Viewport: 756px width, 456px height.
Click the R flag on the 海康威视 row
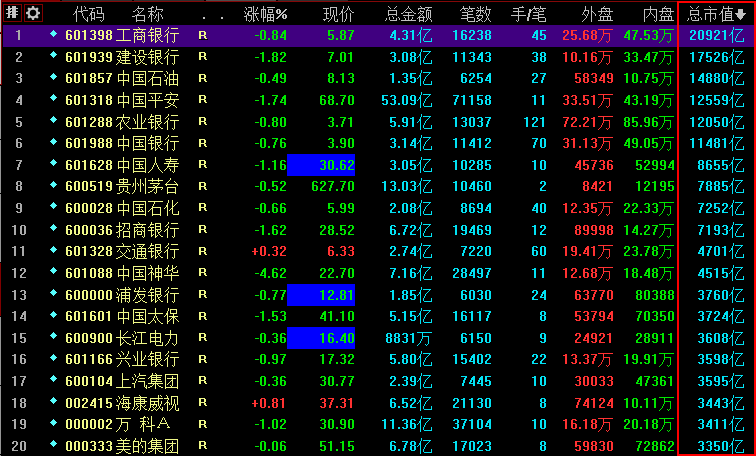(202, 402)
